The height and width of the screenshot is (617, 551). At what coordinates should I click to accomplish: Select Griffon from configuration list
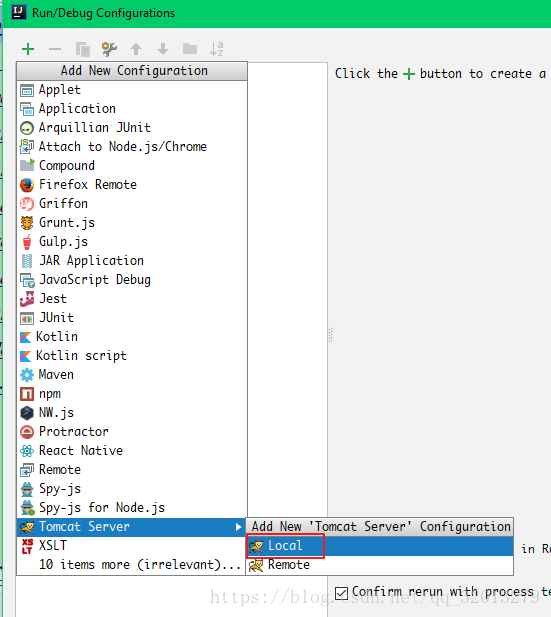point(132,203)
